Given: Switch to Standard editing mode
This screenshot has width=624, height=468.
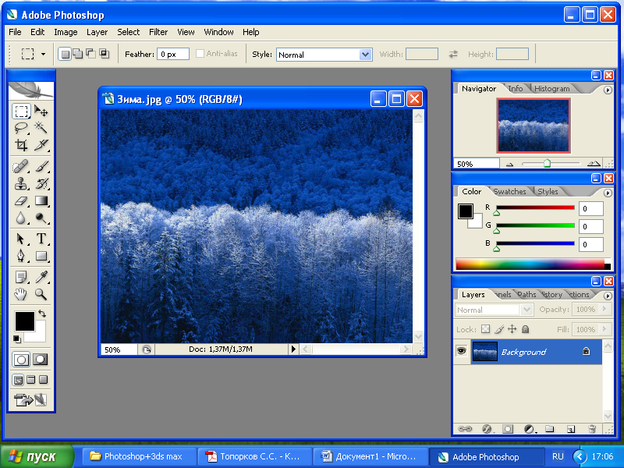Looking at the screenshot, I should pyautogui.click(x=21, y=360).
